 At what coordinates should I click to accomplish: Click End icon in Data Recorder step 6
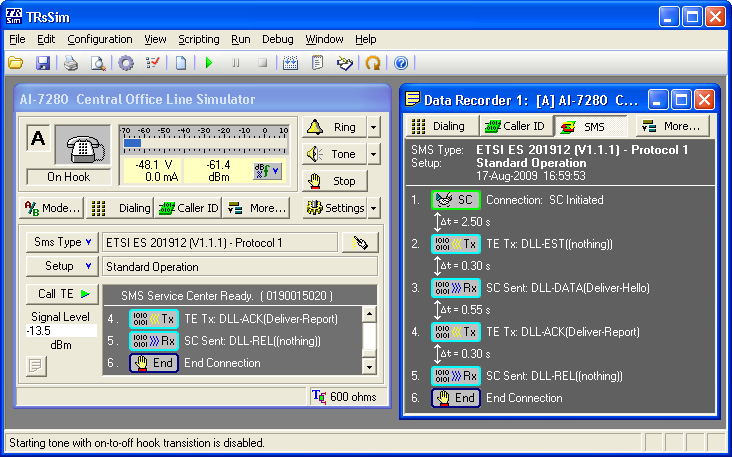(x=456, y=398)
